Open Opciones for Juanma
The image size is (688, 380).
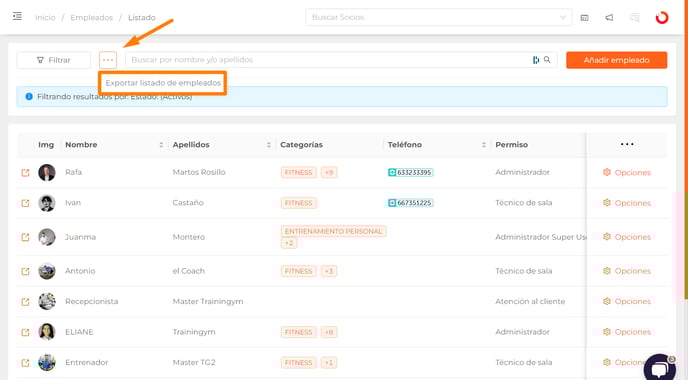coord(627,237)
